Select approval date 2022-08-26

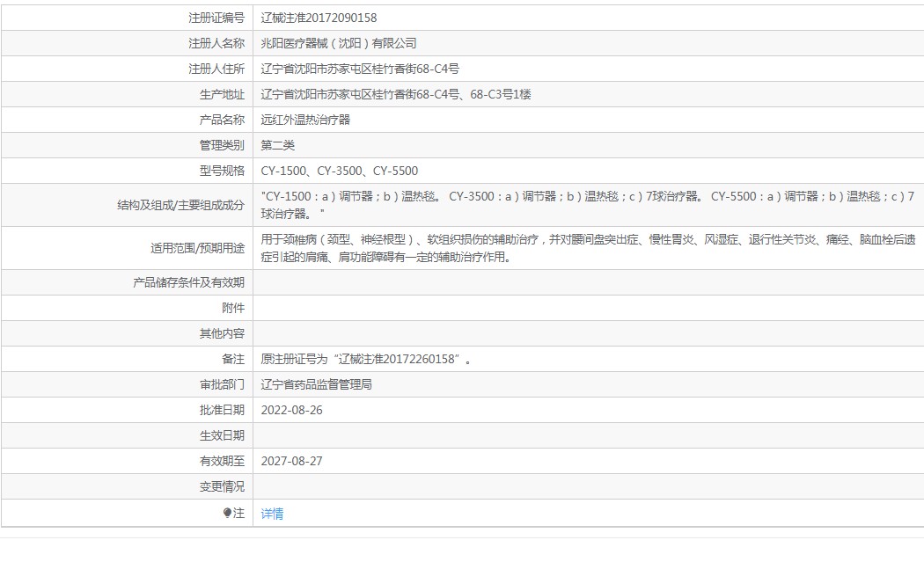click(291, 410)
